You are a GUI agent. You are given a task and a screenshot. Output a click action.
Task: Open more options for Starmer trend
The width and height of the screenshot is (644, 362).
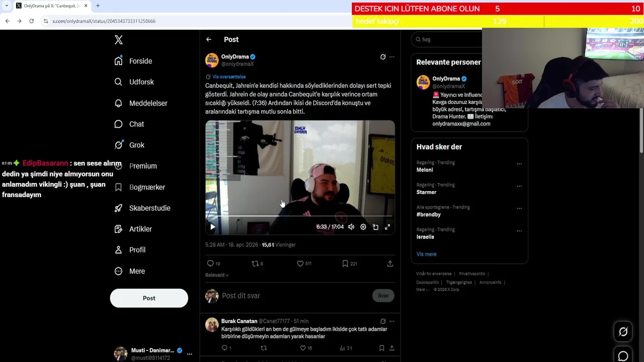point(519,186)
